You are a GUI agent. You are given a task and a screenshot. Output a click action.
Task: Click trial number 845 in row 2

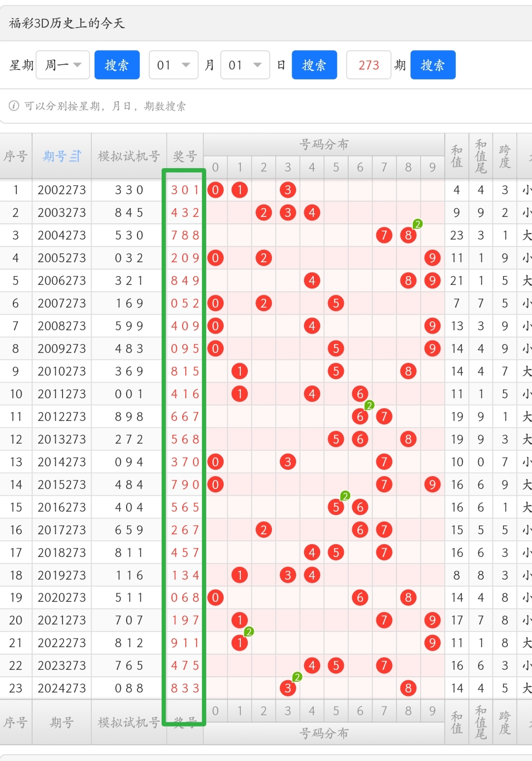point(129,212)
